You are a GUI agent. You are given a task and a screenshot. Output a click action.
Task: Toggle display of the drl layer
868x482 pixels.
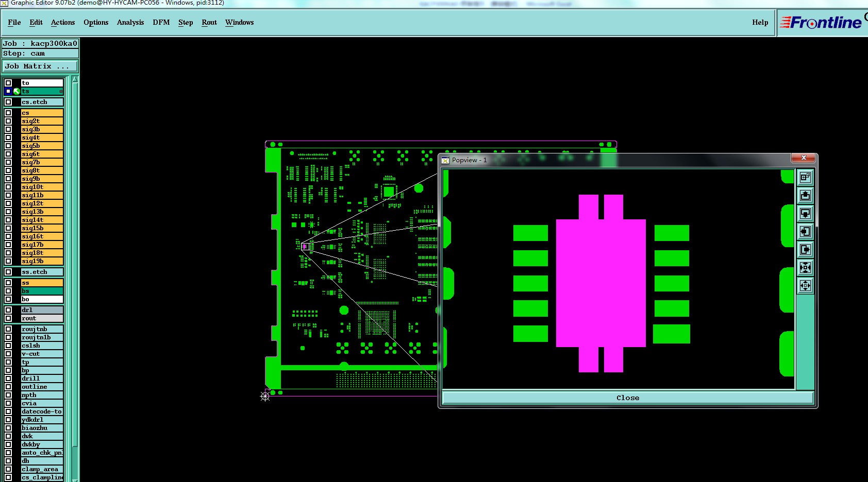8,310
